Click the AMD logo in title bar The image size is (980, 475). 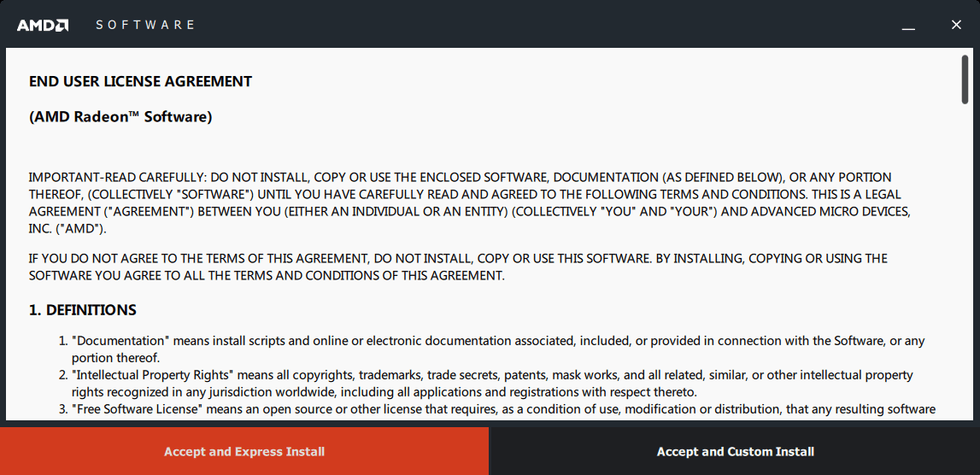pyautogui.click(x=43, y=25)
